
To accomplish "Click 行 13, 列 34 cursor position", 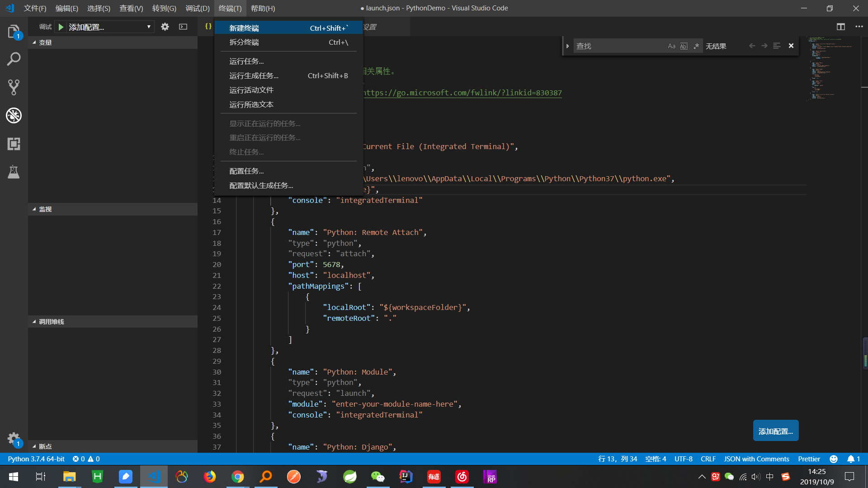I will (x=618, y=459).
